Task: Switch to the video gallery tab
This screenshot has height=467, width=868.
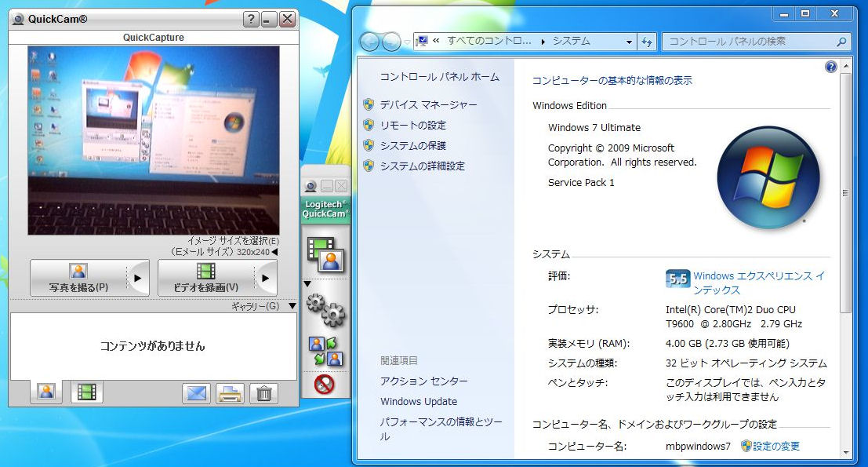Action: pyautogui.click(x=87, y=392)
